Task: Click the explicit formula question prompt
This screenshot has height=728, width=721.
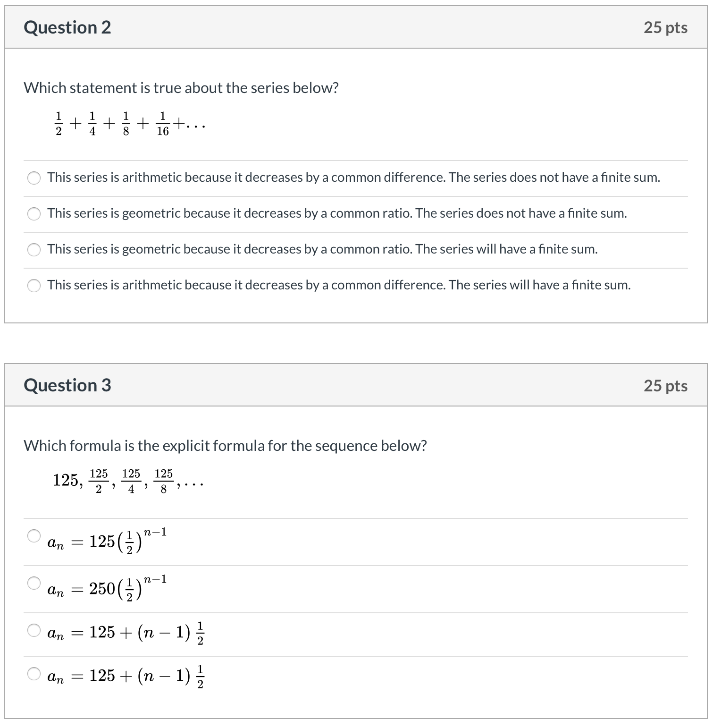Action: point(225,445)
